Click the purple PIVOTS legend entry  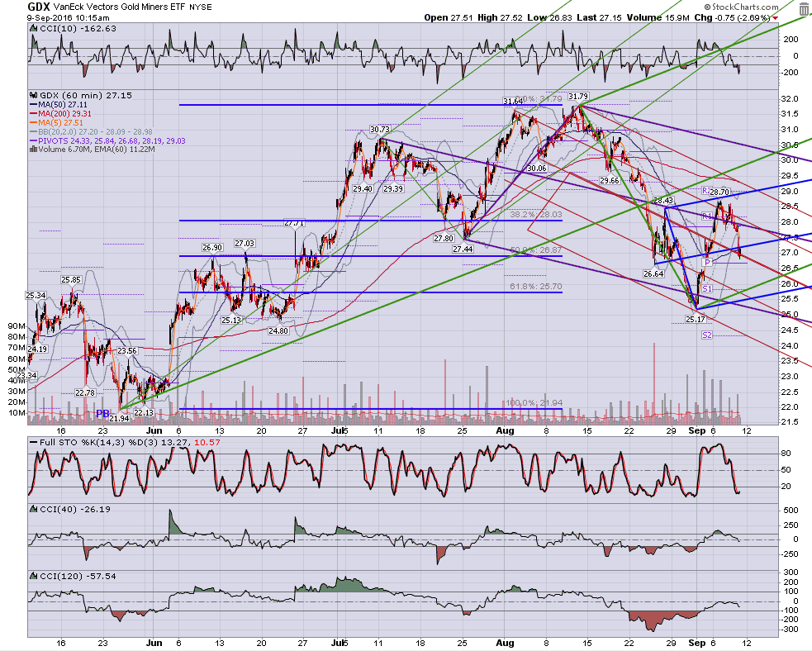click(107, 141)
